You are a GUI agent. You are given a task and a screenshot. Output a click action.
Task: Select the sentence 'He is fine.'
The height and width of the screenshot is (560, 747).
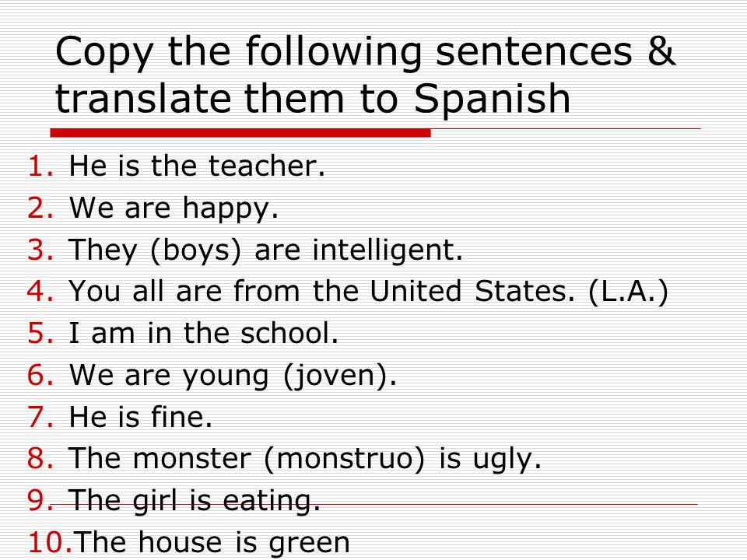(x=141, y=417)
